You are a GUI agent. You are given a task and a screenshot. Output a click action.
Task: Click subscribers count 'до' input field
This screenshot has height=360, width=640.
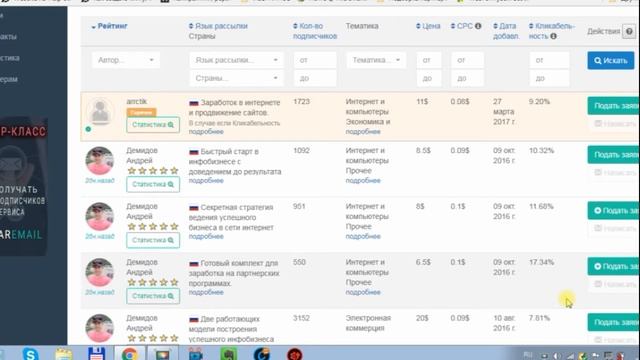click(x=315, y=78)
